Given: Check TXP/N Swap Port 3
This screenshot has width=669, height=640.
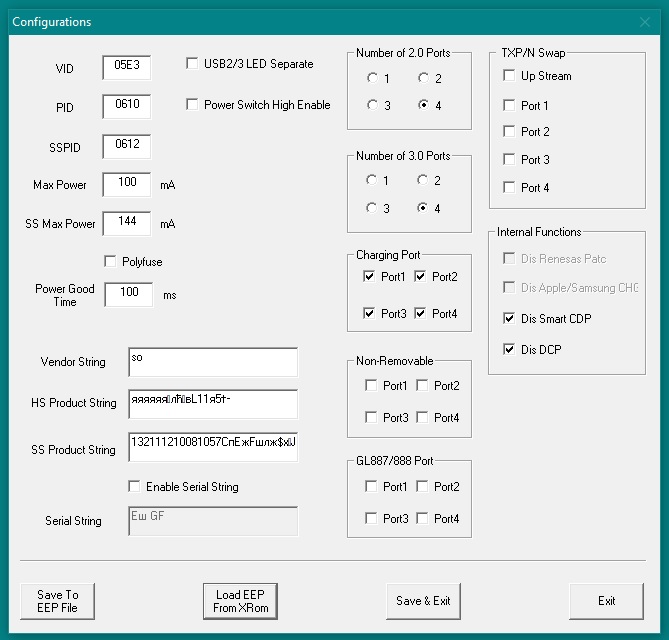Looking at the screenshot, I should tap(510, 159).
